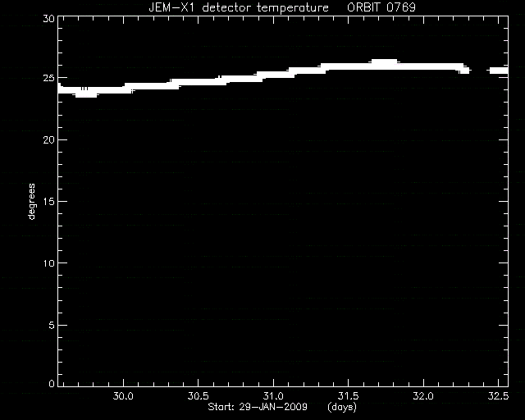This screenshot has height=420, width=525.
Task: Click the x-axis tick label 31.5
Action: (x=348, y=396)
